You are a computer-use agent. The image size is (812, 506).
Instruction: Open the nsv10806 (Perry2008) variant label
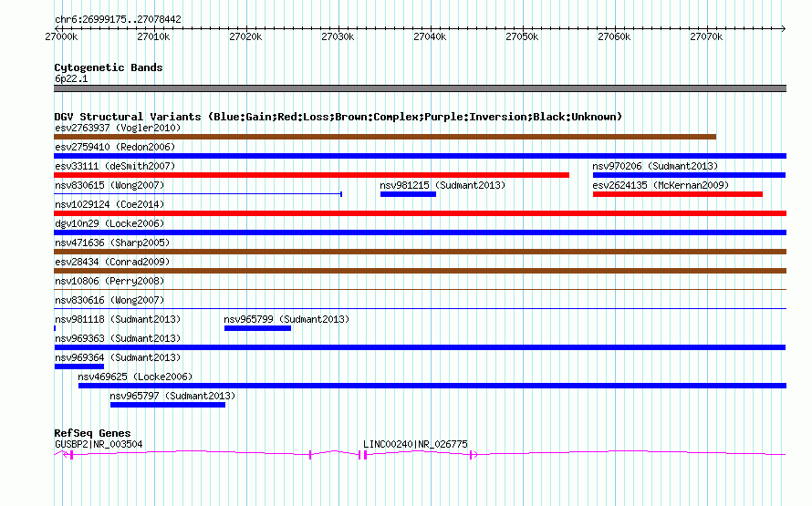tap(109, 281)
